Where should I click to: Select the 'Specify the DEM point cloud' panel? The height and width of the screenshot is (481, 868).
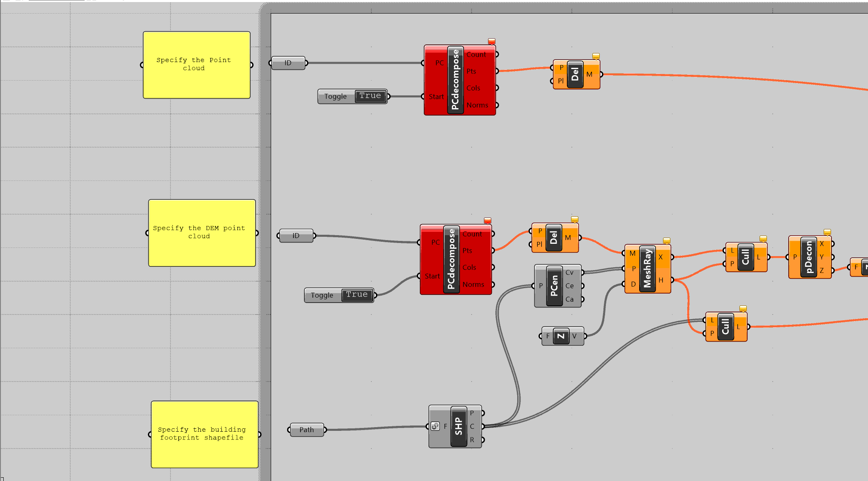[x=202, y=233]
